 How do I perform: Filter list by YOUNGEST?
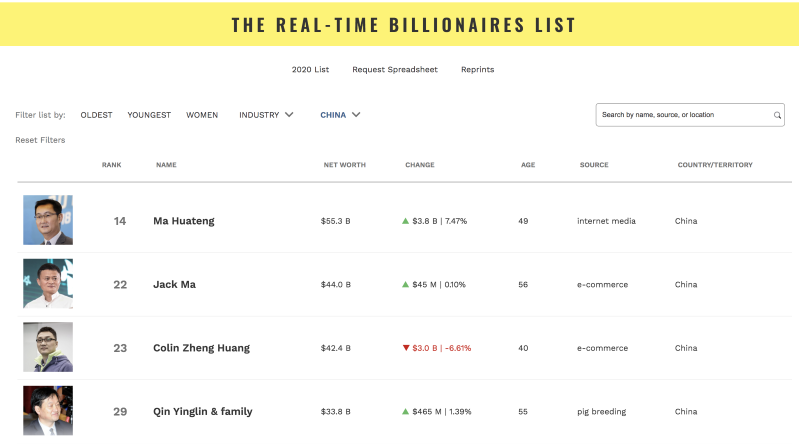149,115
